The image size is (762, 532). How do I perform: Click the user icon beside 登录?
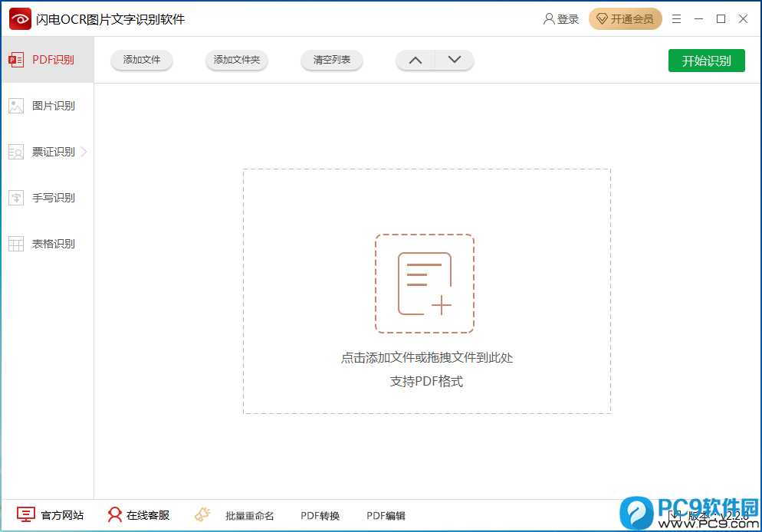point(549,19)
